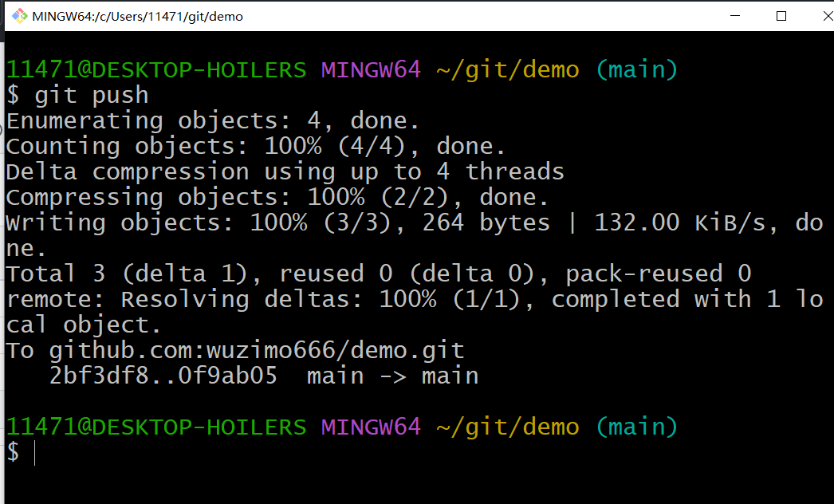Click the blinking cursor at the bottom prompt

click(35, 452)
